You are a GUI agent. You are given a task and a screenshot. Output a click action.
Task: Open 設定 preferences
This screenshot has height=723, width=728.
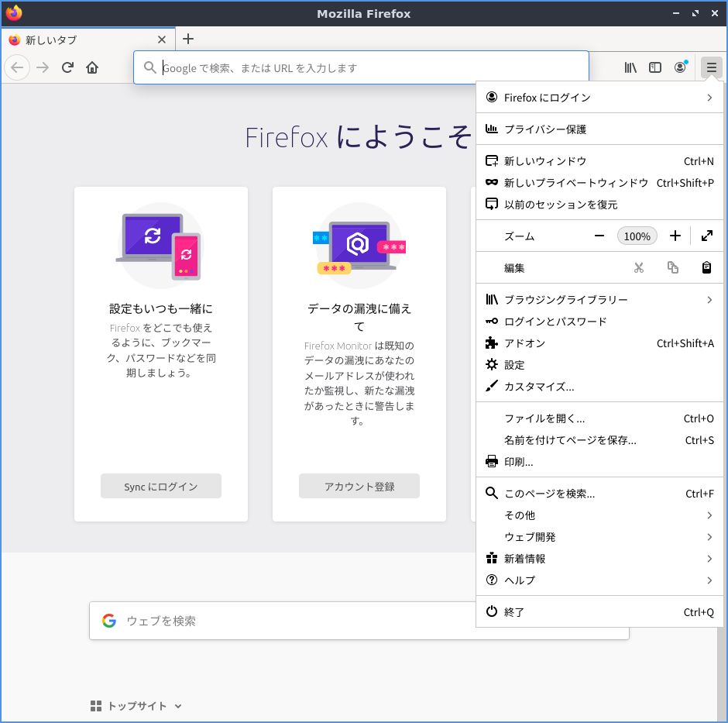[599, 365]
